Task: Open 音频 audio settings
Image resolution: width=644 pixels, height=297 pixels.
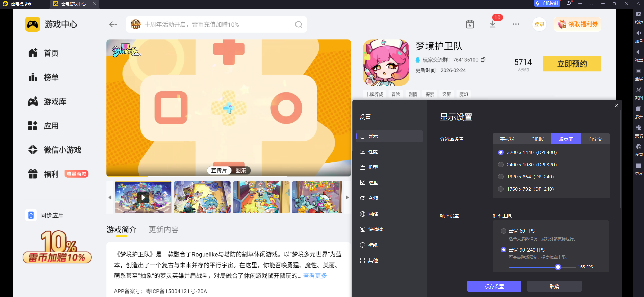Action: [x=389, y=198]
